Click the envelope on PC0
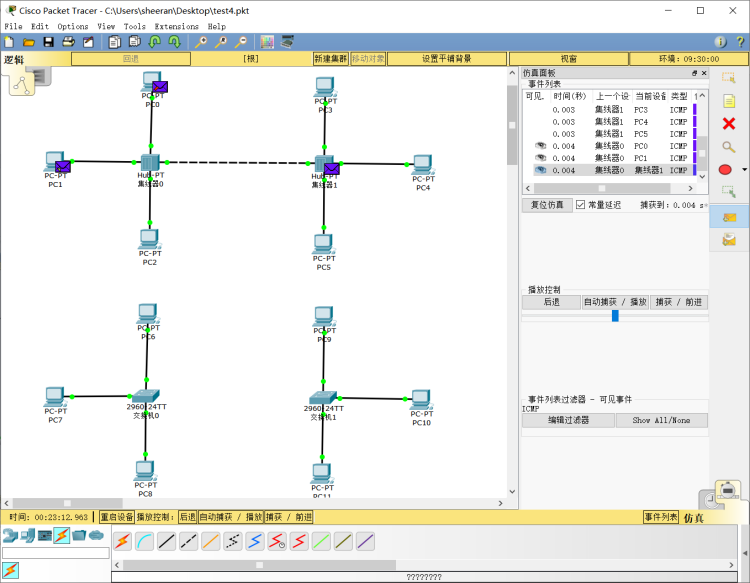Image resolution: width=750 pixels, height=583 pixels. pos(160,87)
